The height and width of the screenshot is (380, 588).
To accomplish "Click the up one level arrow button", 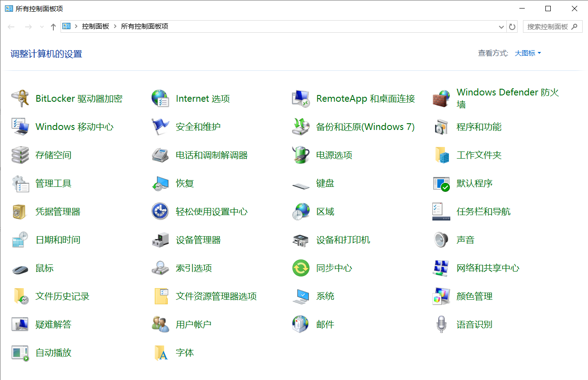I will [53, 27].
